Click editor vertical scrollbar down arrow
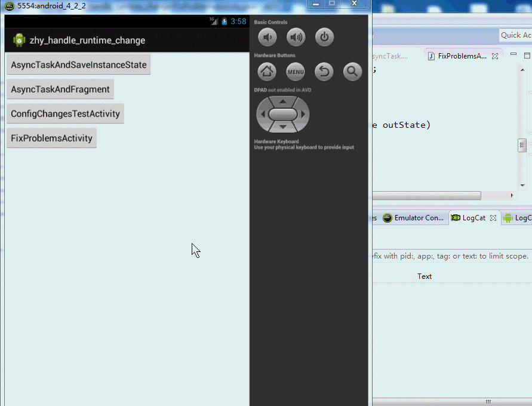532x406 pixels. [x=522, y=186]
